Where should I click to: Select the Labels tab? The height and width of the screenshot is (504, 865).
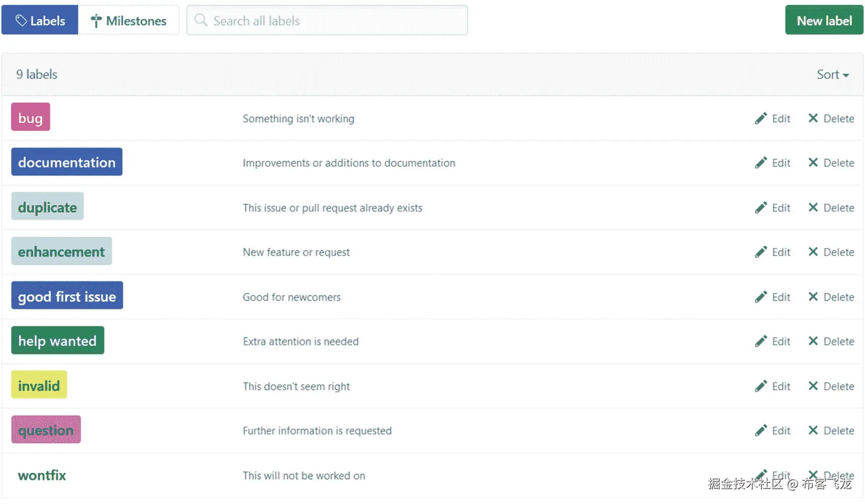[40, 21]
